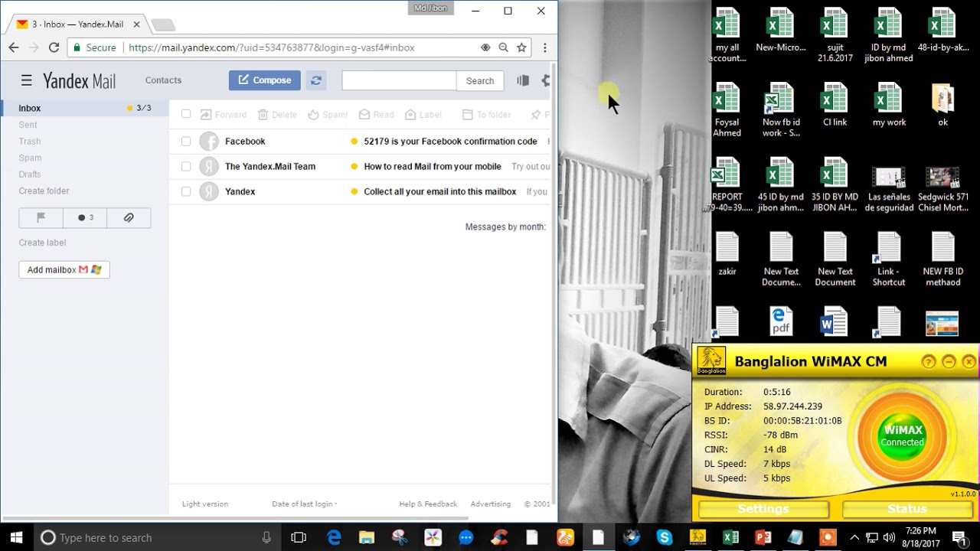Click the Add mailbox button

point(64,269)
